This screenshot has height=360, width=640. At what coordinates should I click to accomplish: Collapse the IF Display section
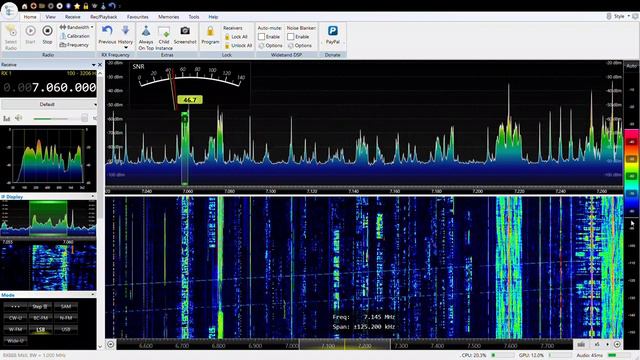click(x=92, y=196)
